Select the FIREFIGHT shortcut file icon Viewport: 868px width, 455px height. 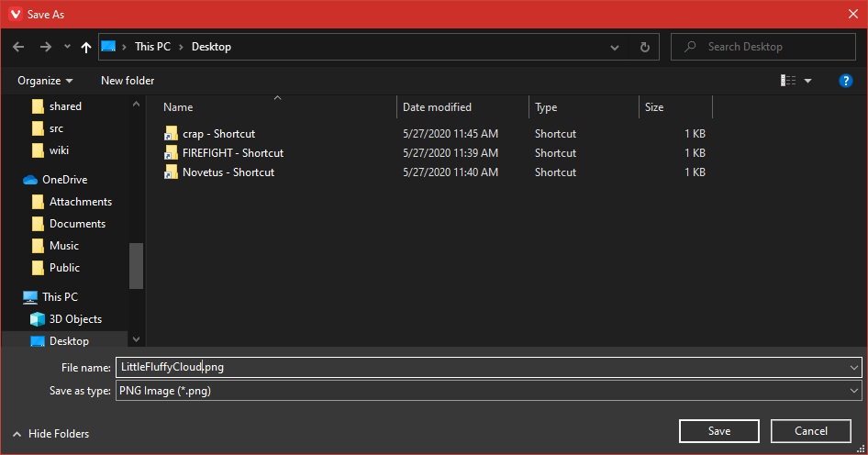click(x=170, y=153)
